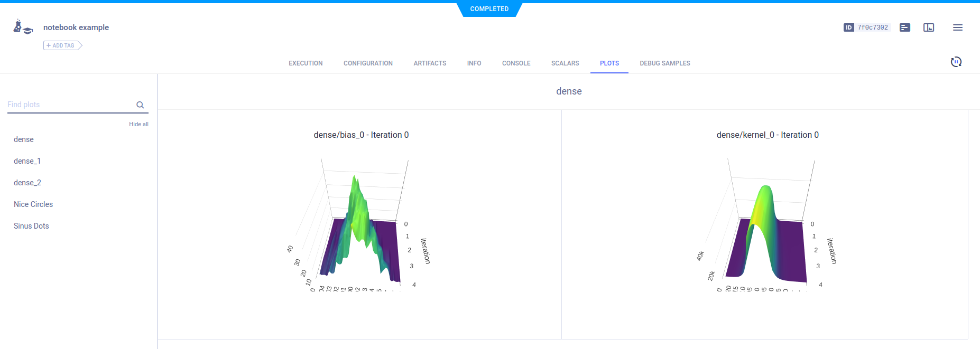The height and width of the screenshot is (349, 980).
Task: Open the hamburger menu
Action: point(957,27)
